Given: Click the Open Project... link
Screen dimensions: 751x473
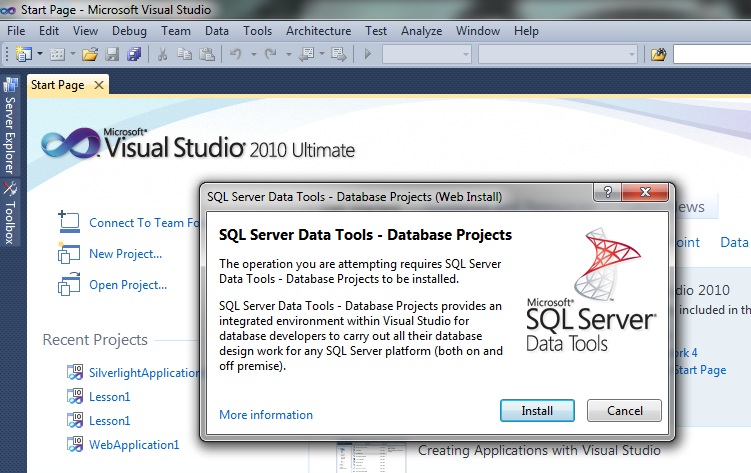Looking at the screenshot, I should tap(128, 285).
